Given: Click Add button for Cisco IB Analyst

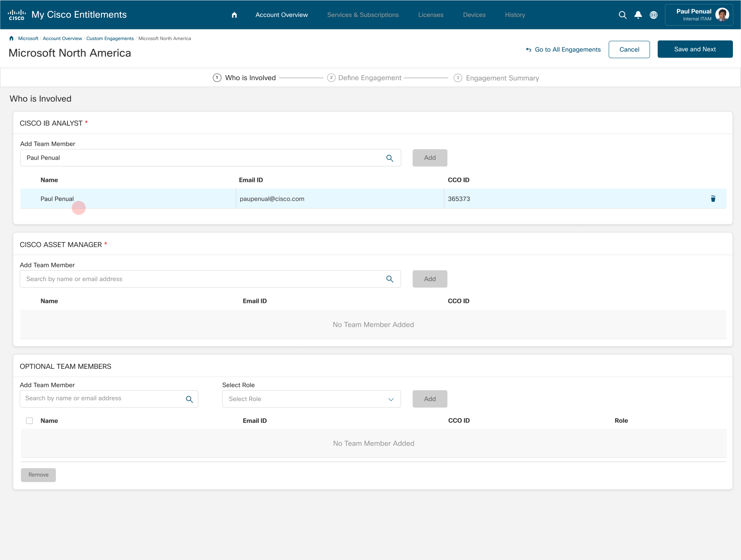Looking at the screenshot, I should (x=430, y=158).
